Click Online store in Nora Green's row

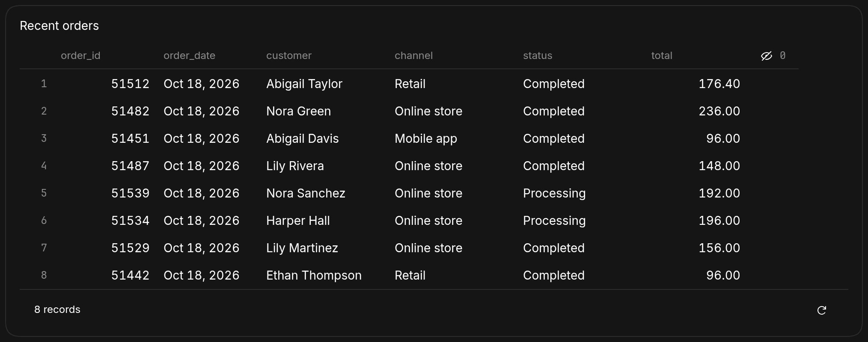point(428,111)
